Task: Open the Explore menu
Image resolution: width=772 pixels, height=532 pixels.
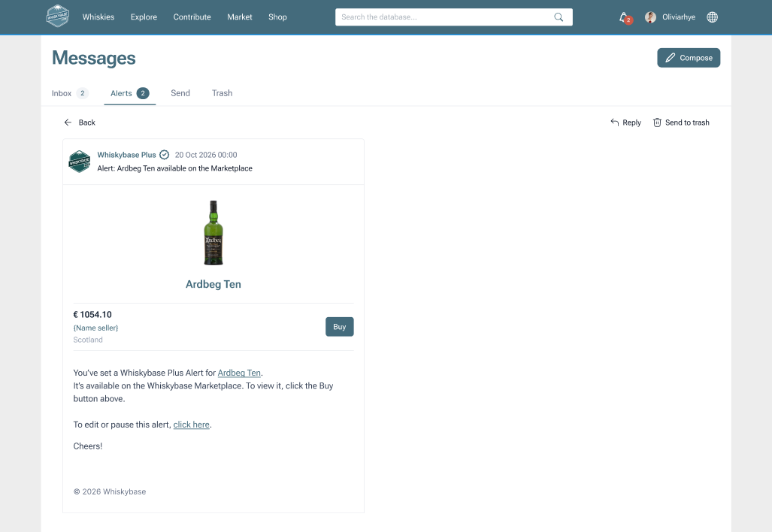Action: click(x=144, y=17)
